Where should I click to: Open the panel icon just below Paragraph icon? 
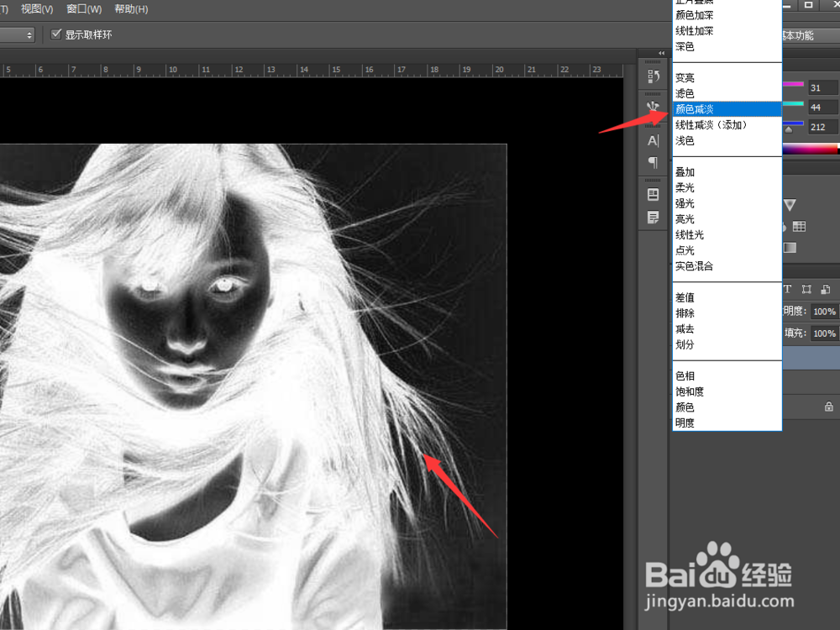coord(653,195)
